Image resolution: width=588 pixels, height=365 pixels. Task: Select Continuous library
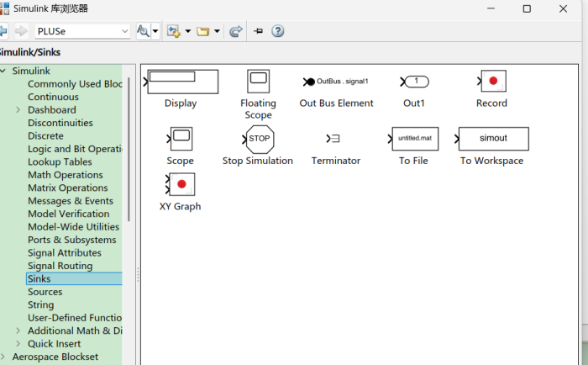pyautogui.click(x=53, y=97)
